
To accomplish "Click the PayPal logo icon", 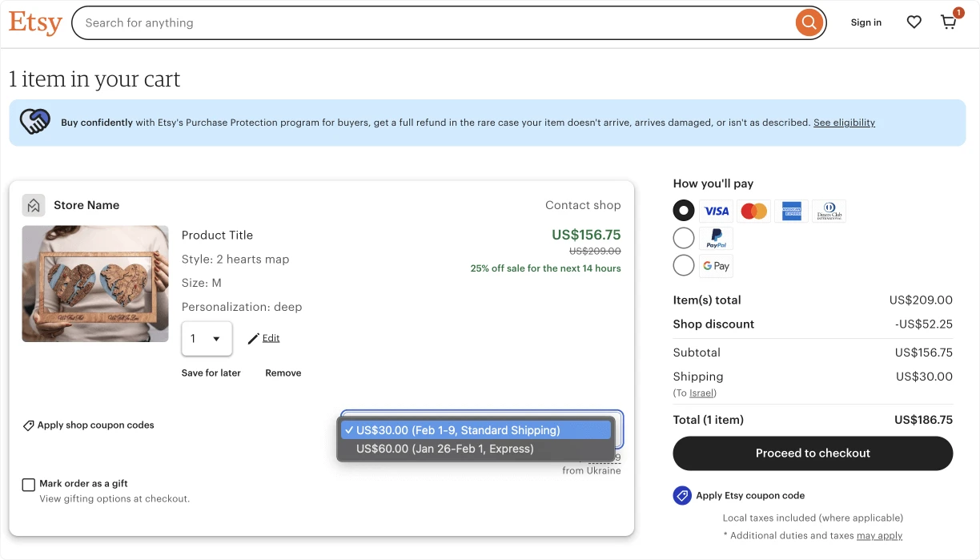I will pos(716,239).
